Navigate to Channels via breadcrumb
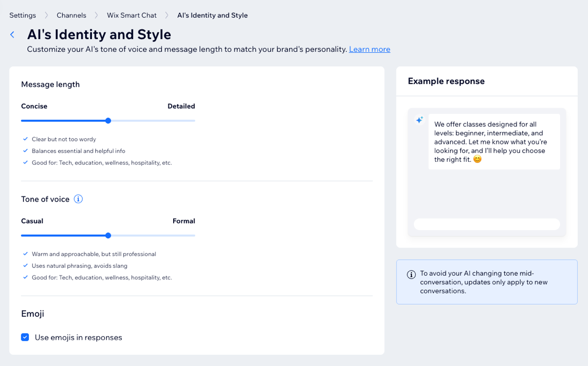This screenshot has height=366, width=588. tap(72, 15)
